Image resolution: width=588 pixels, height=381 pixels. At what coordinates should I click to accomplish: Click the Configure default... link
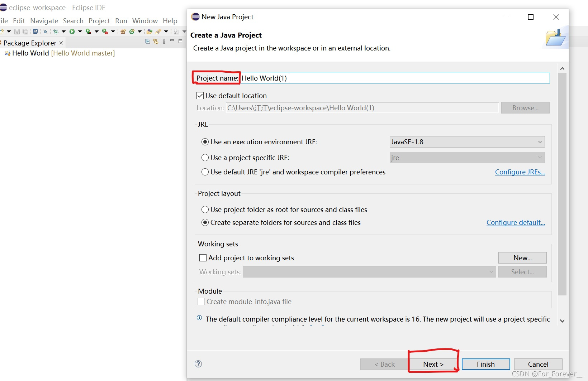click(516, 222)
